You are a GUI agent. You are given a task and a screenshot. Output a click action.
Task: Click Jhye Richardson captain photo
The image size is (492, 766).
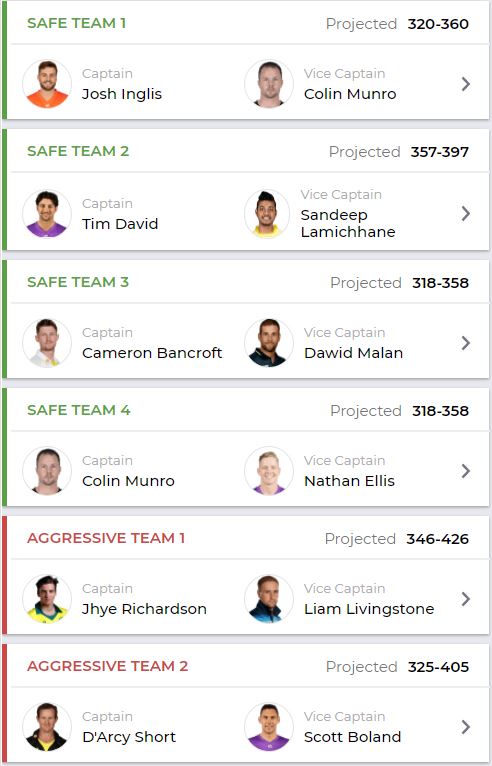[47, 598]
